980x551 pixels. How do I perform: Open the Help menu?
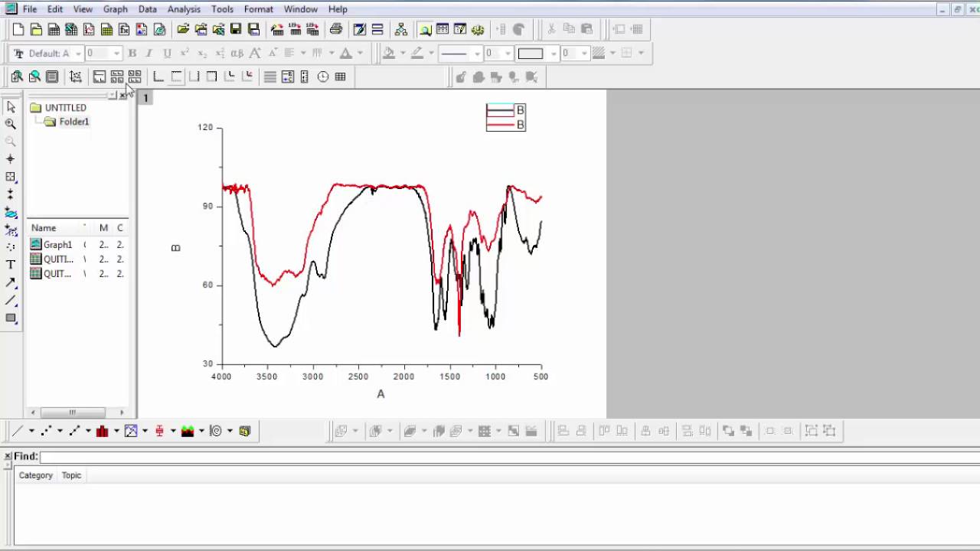coord(338,9)
